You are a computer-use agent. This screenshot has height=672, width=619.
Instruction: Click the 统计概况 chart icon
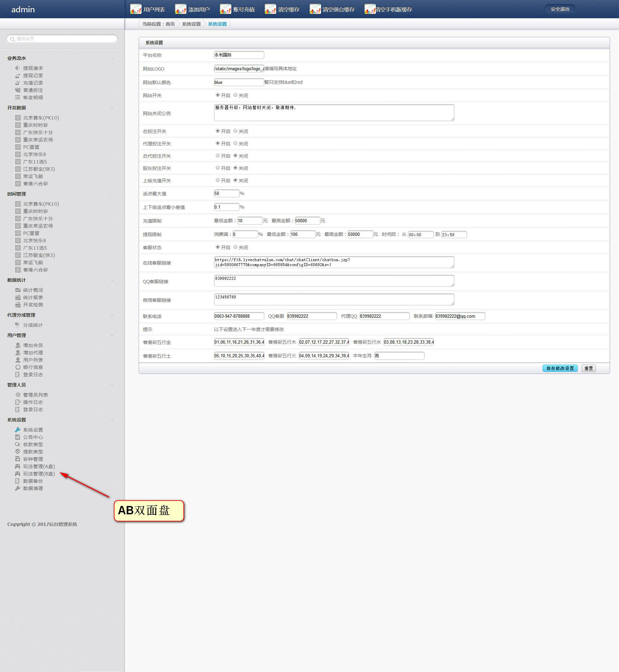pyautogui.click(x=18, y=290)
